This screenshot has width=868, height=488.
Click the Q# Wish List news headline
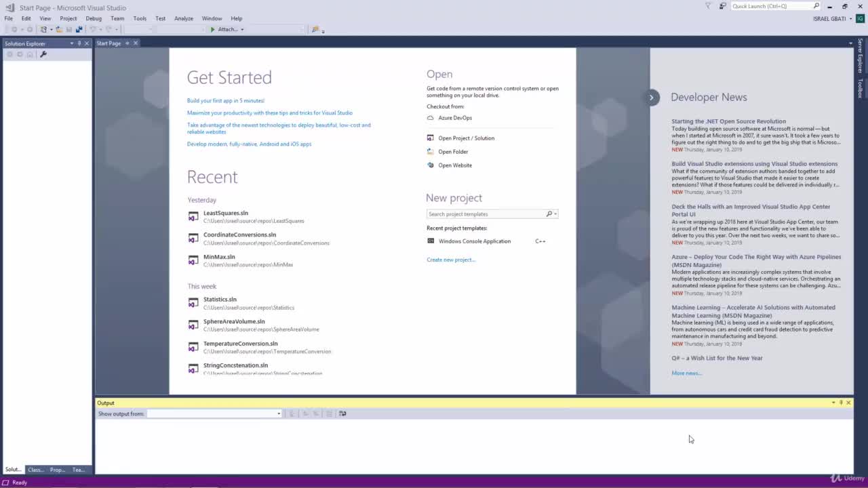(x=717, y=359)
